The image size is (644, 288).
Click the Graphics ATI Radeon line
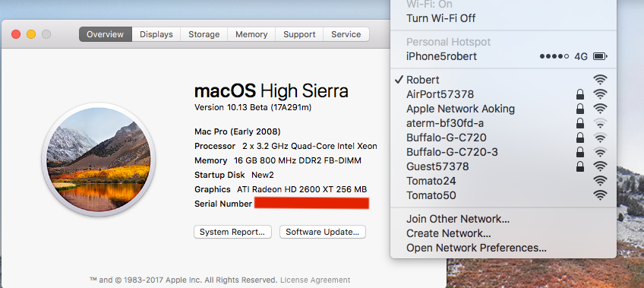pos(280,189)
